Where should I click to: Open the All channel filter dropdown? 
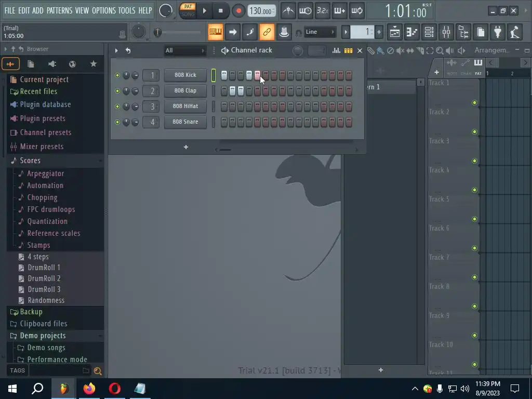click(x=185, y=50)
